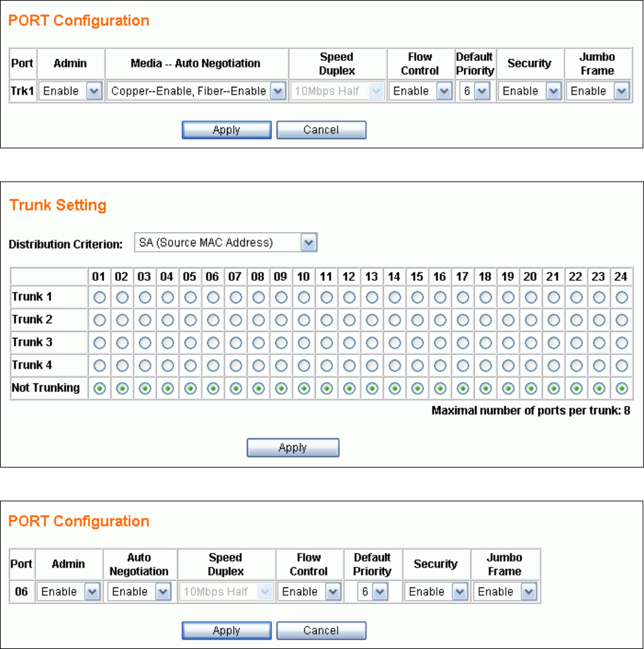Viewport: 644px width, 649px height.
Task: Open Jumbo Frame dropdown for Trk1
Action: 598,91
